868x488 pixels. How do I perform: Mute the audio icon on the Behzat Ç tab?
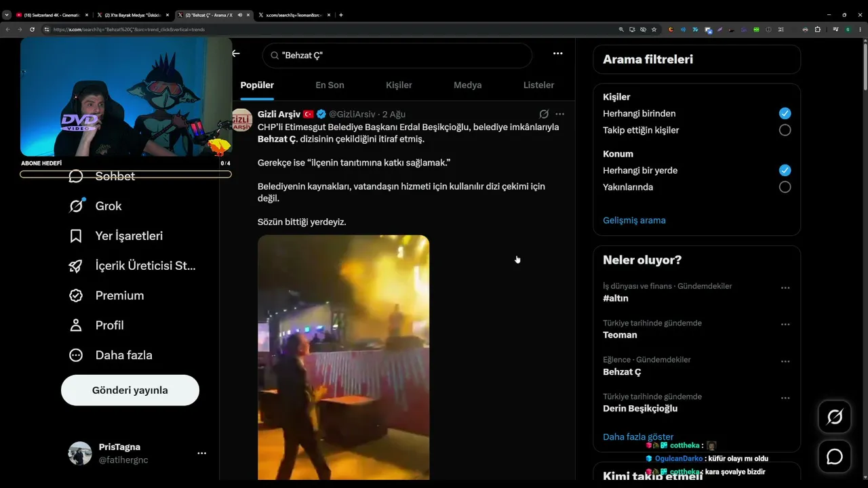pyautogui.click(x=239, y=15)
